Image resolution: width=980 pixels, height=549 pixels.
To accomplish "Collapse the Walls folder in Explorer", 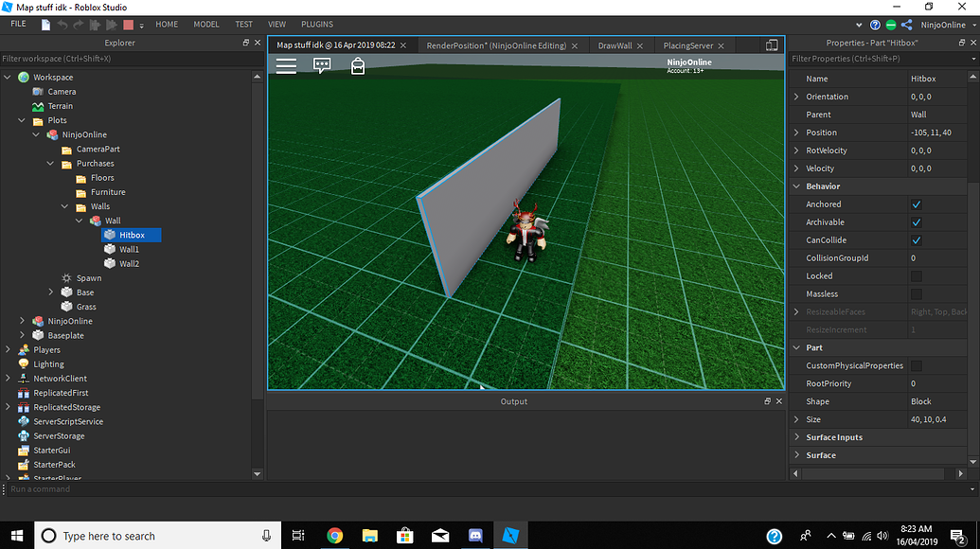I will click(x=64, y=205).
